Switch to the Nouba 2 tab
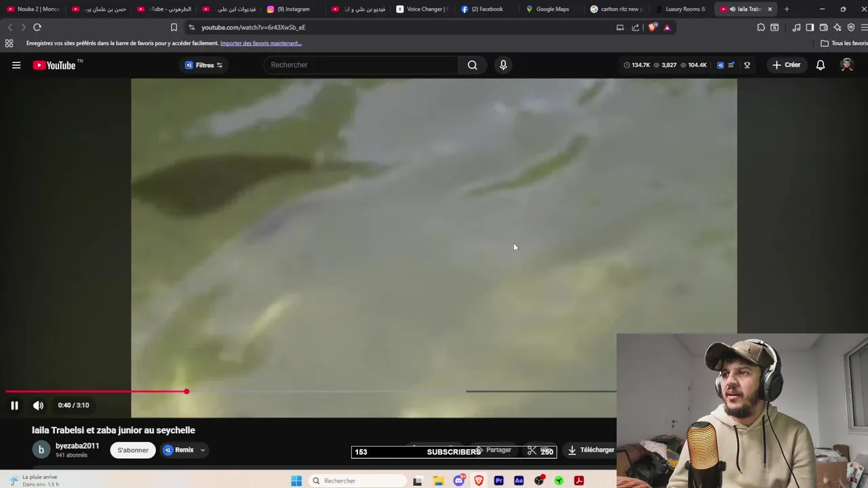868x488 pixels. 33,9
